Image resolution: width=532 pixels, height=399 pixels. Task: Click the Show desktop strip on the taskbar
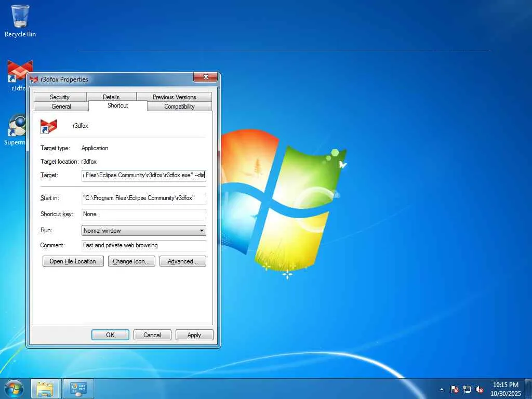[x=528, y=389]
